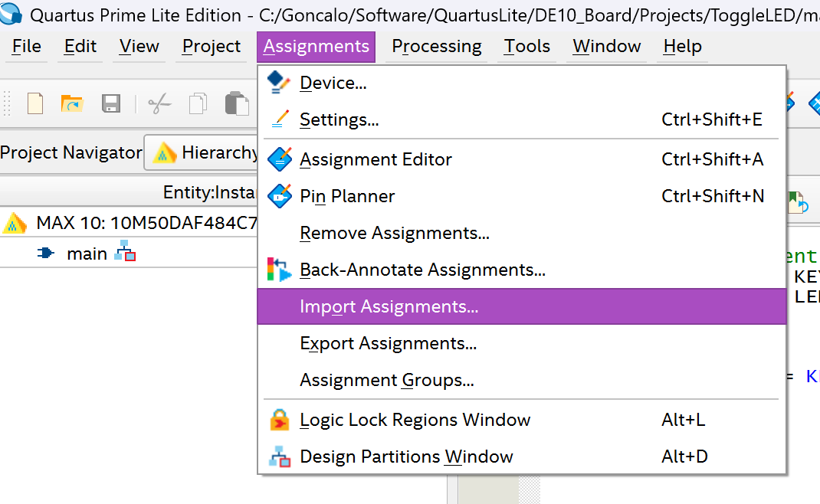Open the File menu
The height and width of the screenshot is (504, 820).
click(x=27, y=47)
